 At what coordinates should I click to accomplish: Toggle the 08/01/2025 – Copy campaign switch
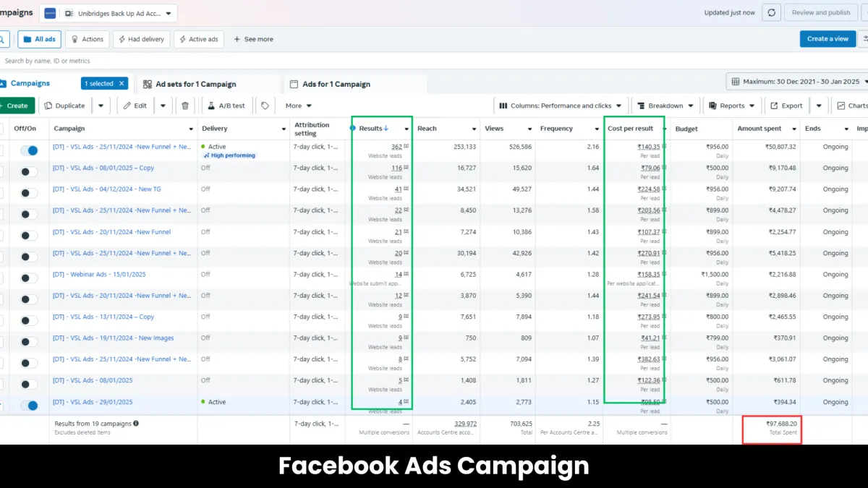tap(29, 172)
